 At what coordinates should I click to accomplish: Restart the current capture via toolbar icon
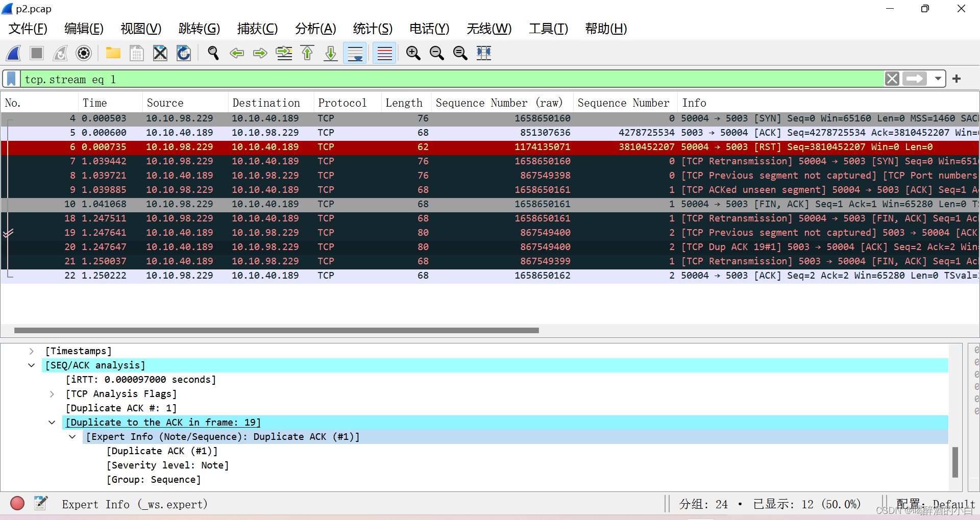pos(60,53)
